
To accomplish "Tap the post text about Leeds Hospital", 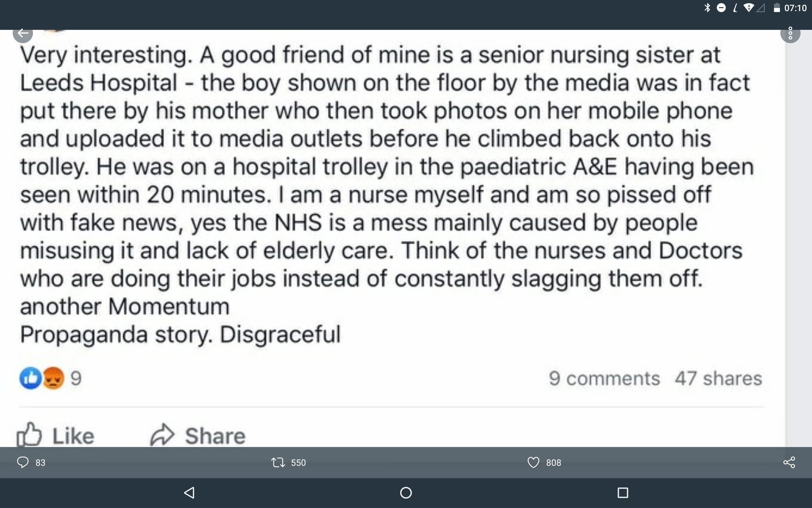I will [387, 194].
